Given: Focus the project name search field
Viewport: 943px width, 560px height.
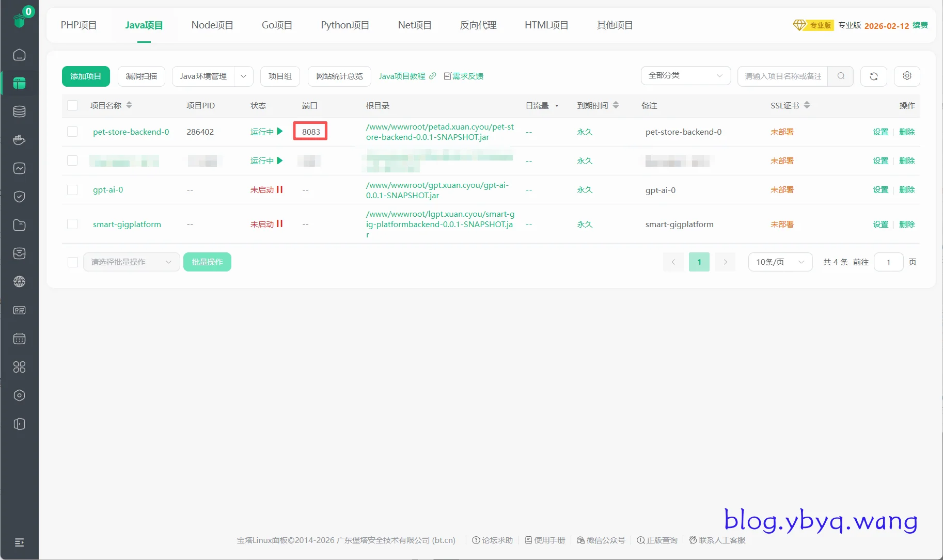Looking at the screenshot, I should pyautogui.click(x=782, y=76).
